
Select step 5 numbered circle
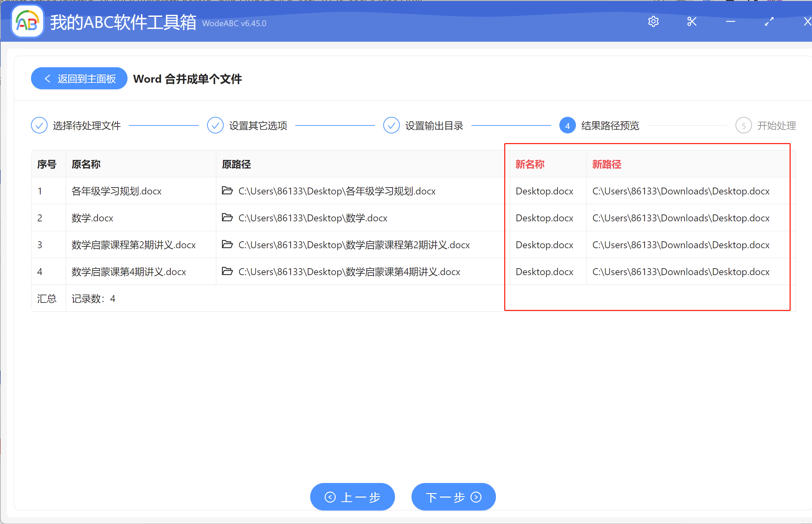744,125
